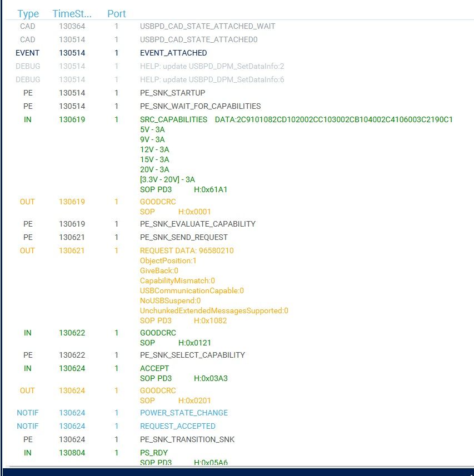Click timestamp 130622 in PE_SNK_SELECT_CAPABILITY row
Screen dimensions: 474x476
pyautogui.click(x=72, y=355)
